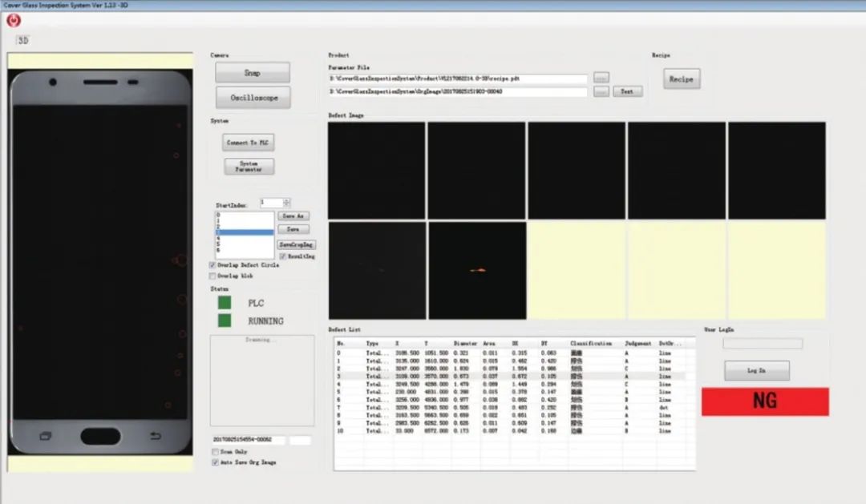866x504 pixels.
Task: Click the Save button below Save As
Action: tap(293, 229)
